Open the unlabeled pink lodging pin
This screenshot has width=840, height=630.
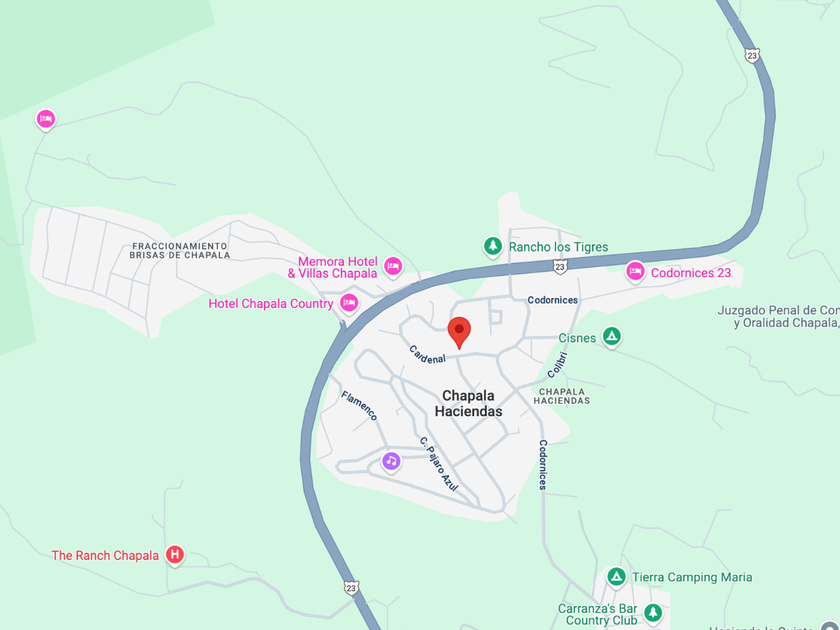[46, 119]
